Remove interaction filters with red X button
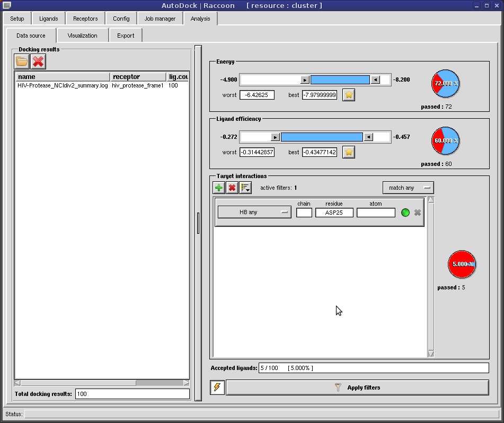Screen dimensions: 504x423 [x=232, y=188]
